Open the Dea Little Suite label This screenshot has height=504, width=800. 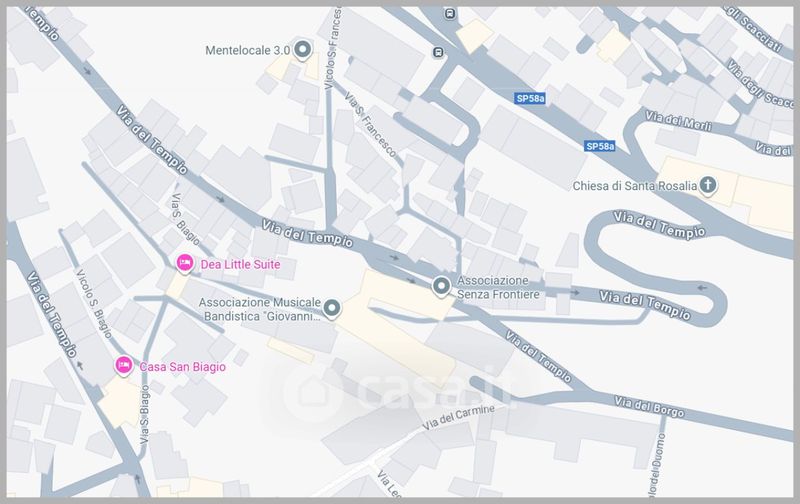(x=240, y=264)
